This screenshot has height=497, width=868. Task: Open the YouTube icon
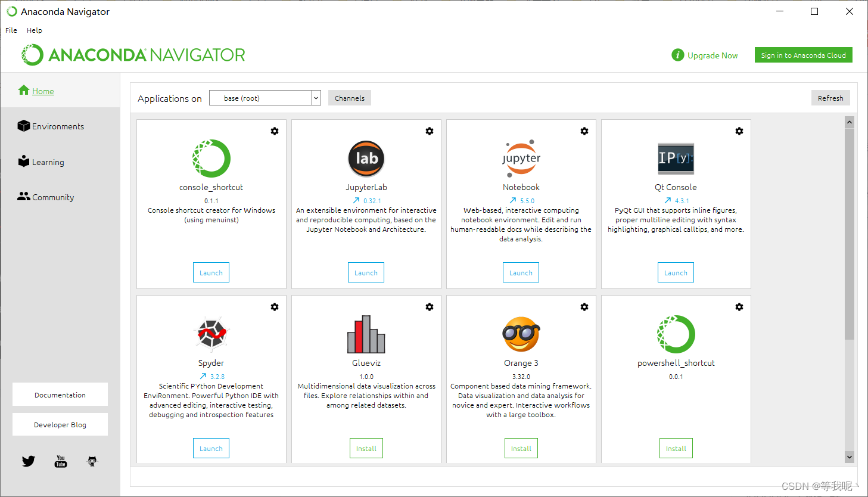[x=61, y=461]
